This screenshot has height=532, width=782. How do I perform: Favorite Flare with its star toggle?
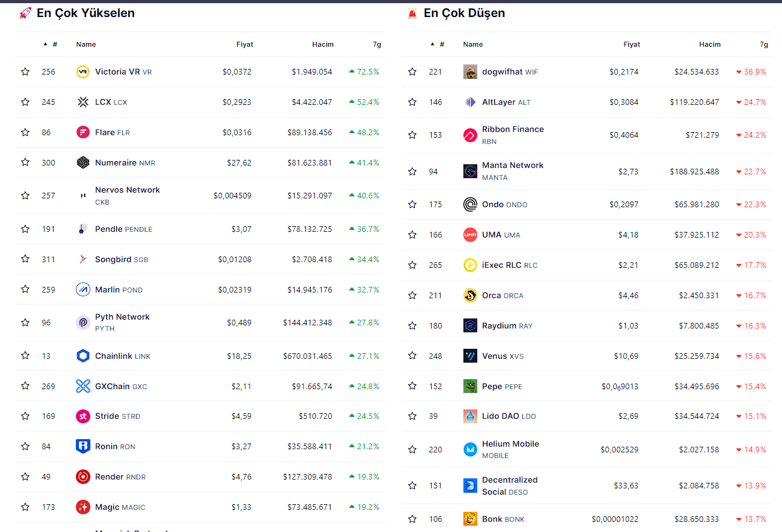25,133
